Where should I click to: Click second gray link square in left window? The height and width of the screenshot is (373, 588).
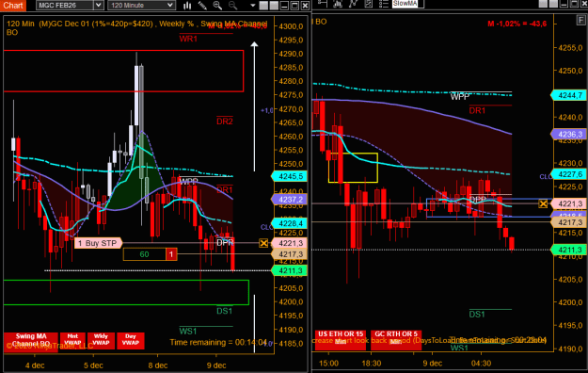coord(274,6)
